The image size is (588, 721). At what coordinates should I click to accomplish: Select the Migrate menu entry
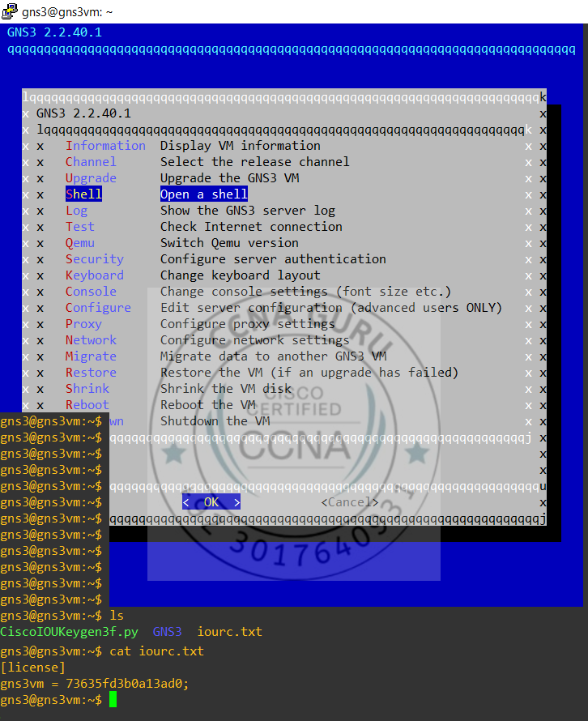[x=91, y=356]
